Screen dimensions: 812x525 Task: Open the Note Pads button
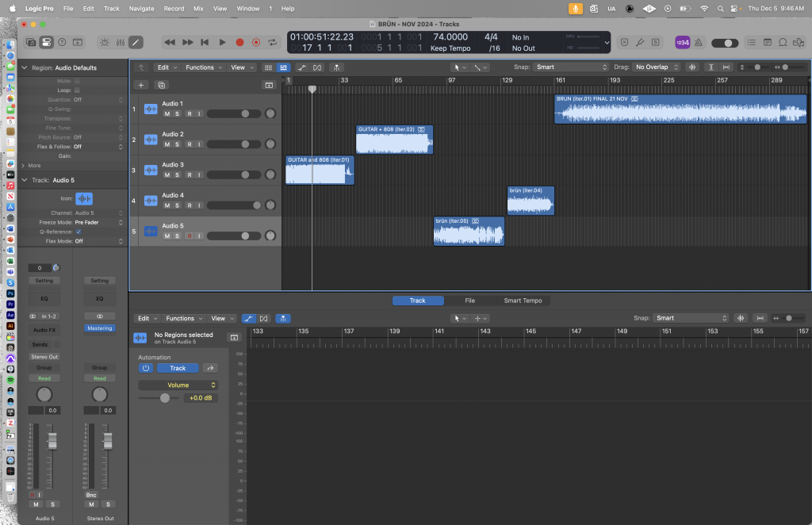tap(768, 43)
